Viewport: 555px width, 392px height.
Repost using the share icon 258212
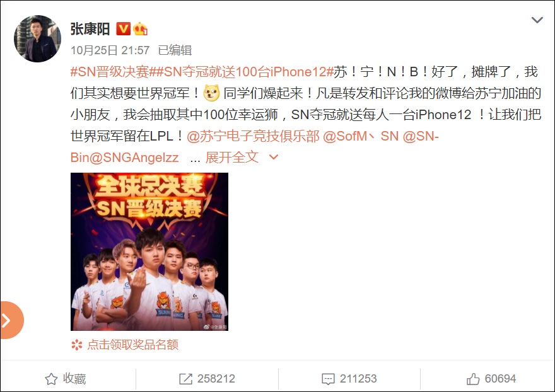tap(207, 379)
